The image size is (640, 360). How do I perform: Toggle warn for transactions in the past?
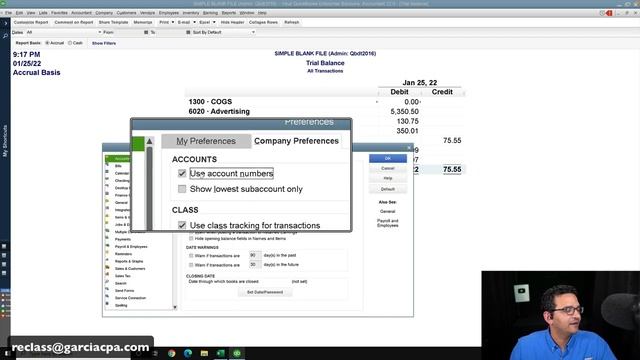coord(191,256)
